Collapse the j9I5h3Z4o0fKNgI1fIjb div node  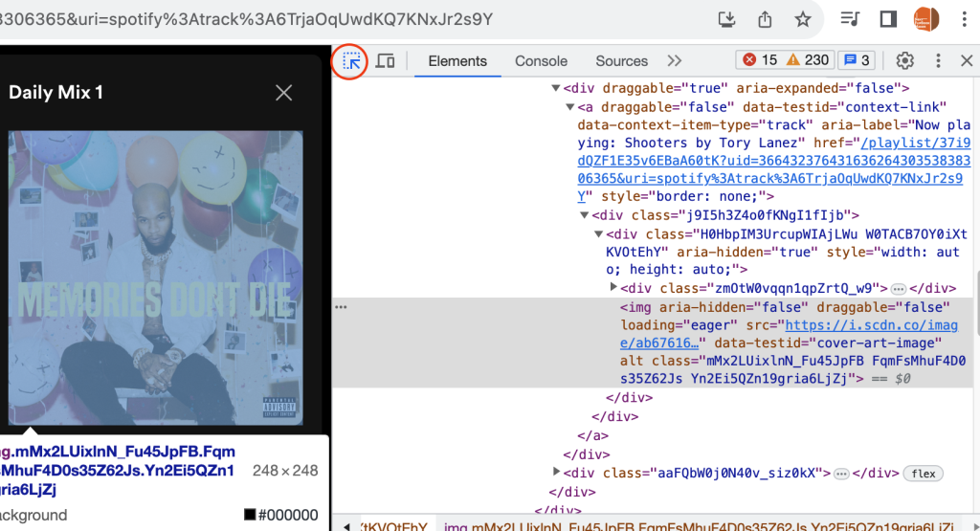586,215
